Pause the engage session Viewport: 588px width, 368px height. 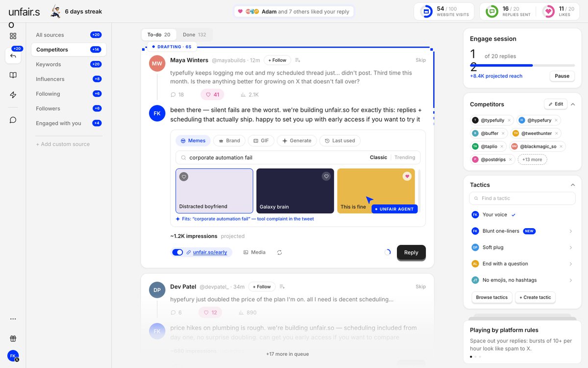coord(562,76)
